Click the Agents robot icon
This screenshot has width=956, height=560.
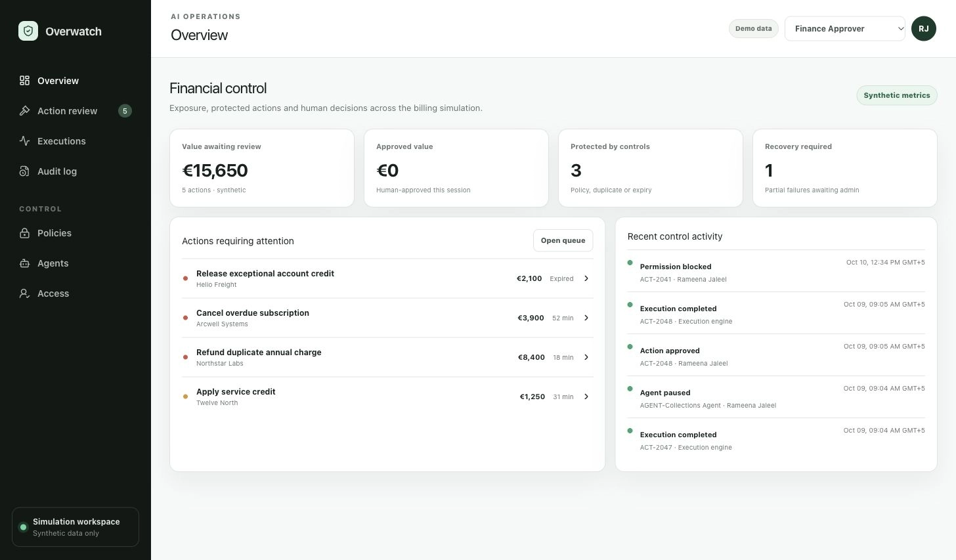(24, 263)
